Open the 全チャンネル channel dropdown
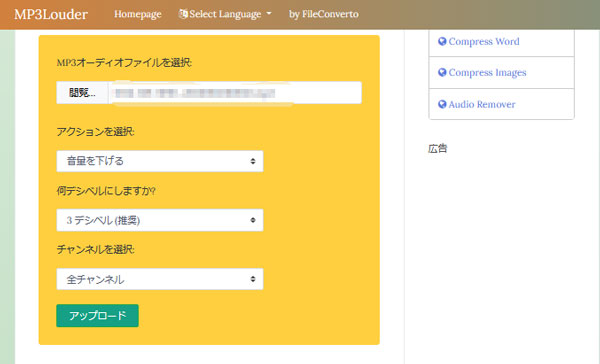 pos(160,279)
